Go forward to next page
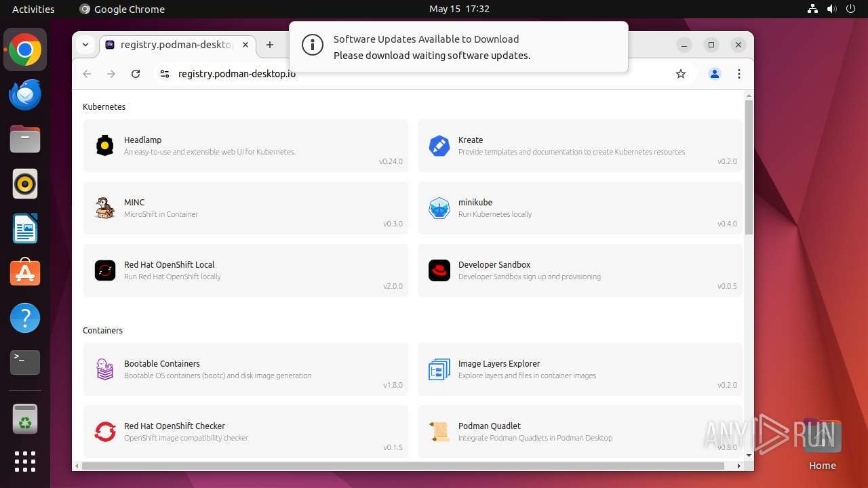The image size is (868, 488). pos(111,74)
